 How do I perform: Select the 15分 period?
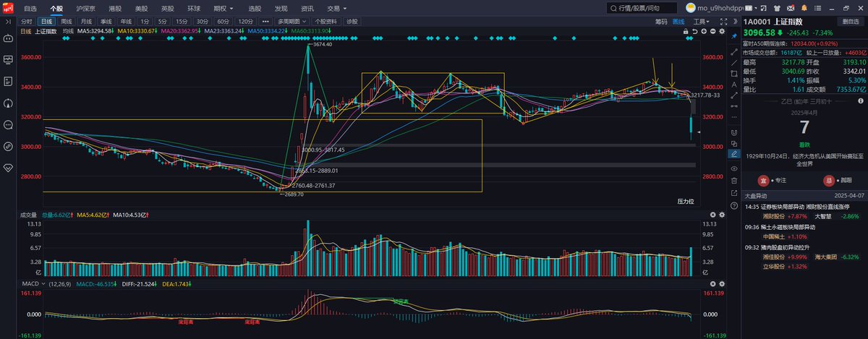pos(183,22)
